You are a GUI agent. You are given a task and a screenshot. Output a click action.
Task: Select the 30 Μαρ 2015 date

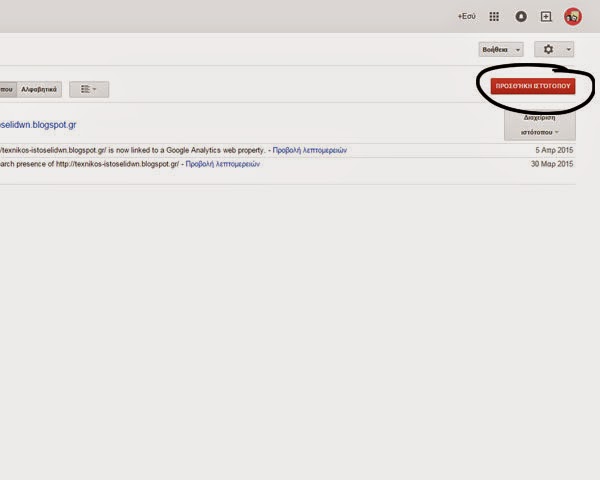tap(552, 164)
